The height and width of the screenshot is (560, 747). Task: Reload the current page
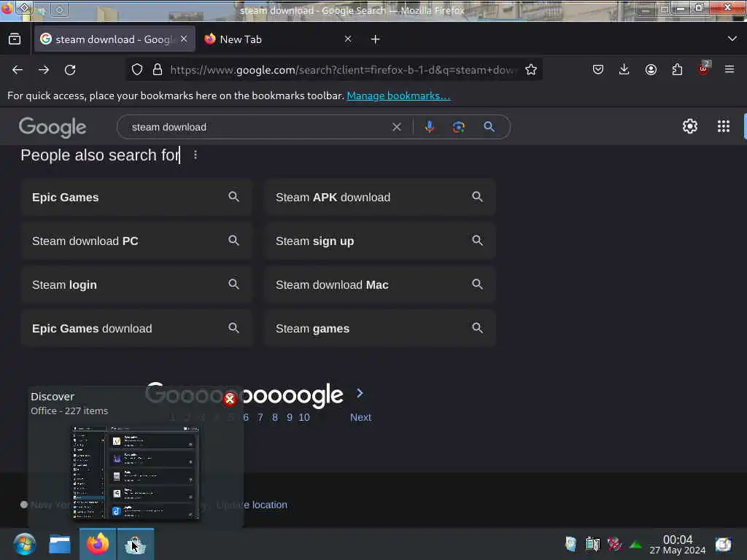tap(70, 70)
